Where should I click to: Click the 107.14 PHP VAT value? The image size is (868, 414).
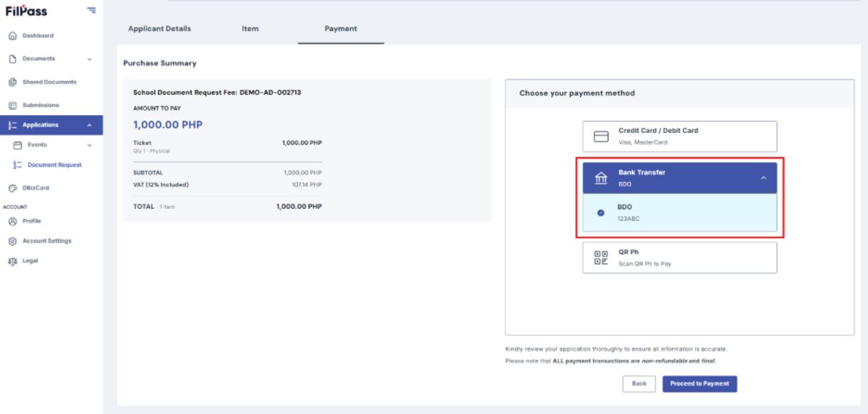coord(307,185)
